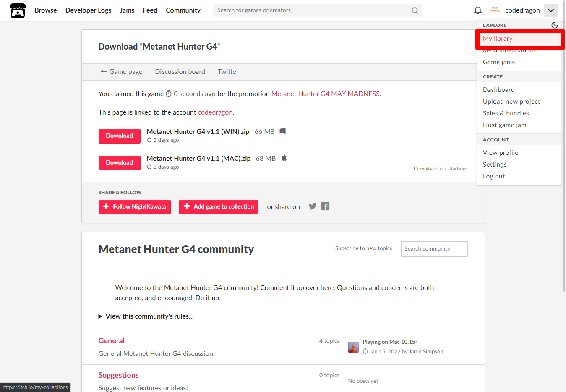Share on Twitter bird icon
Viewport: 566px width, 392px height.
(x=313, y=206)
